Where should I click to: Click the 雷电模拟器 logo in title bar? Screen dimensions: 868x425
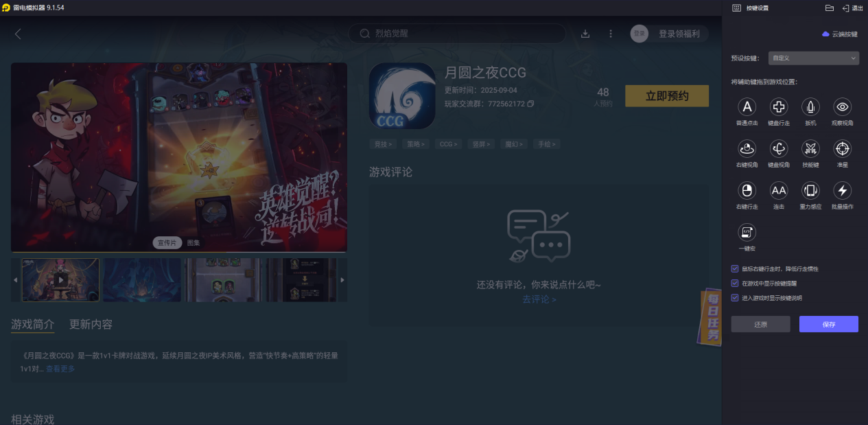pos(5,7)
